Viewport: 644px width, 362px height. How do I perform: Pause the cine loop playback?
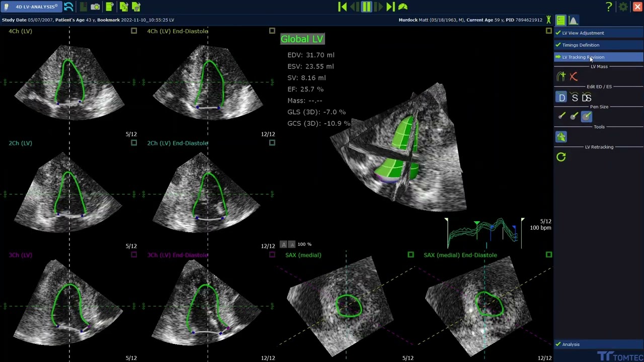click(366, 7)
